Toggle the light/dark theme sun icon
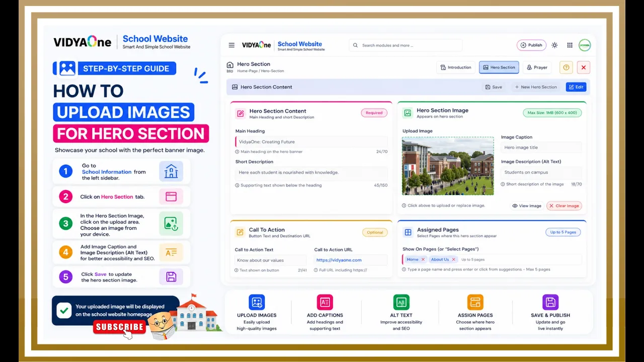 pyautogui.click(x=554, y=45)
